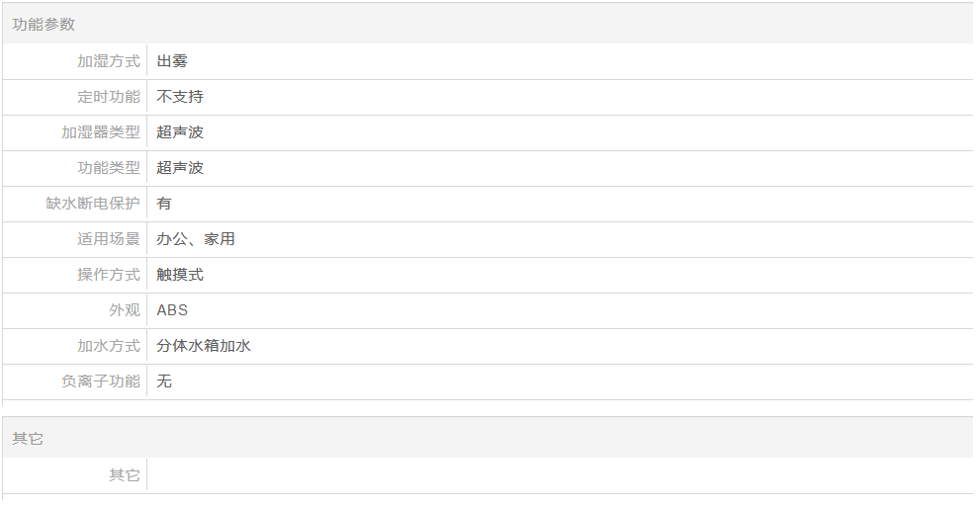Click the 其它 section header
This screenshot has height=508, width=980.
pyautogui.click(x=28, y=439)
